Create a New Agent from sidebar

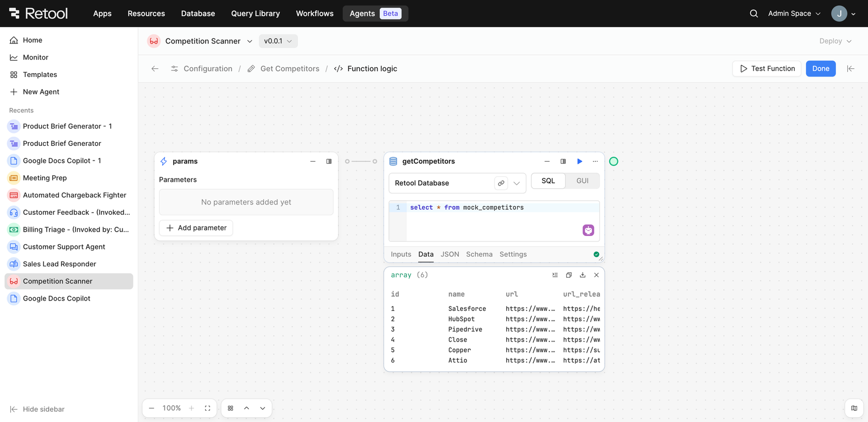[69, 92]
